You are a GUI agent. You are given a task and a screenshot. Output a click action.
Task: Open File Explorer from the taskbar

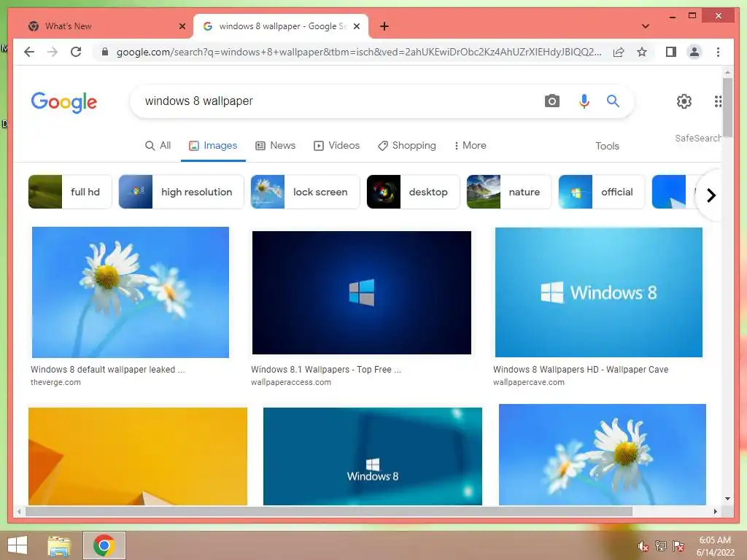(x=59, y=545)
